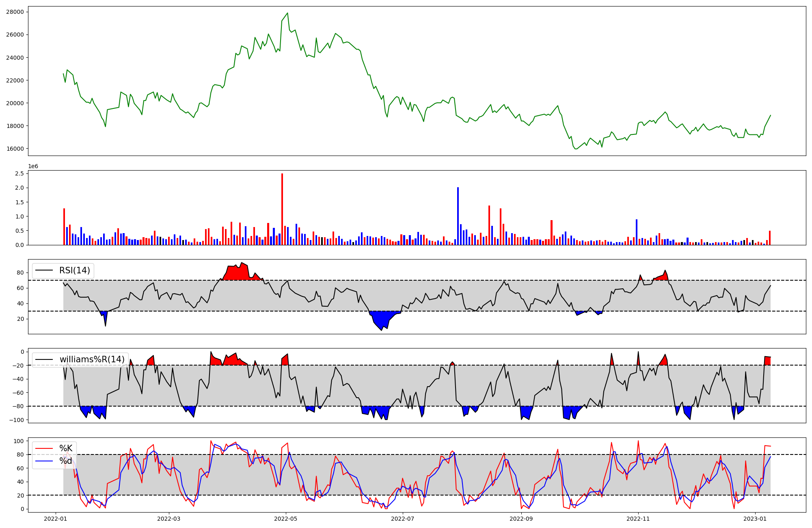812x528 pixels.
Task: Click the williams%R(14) legend label
Action: click(x=92, y=359)
